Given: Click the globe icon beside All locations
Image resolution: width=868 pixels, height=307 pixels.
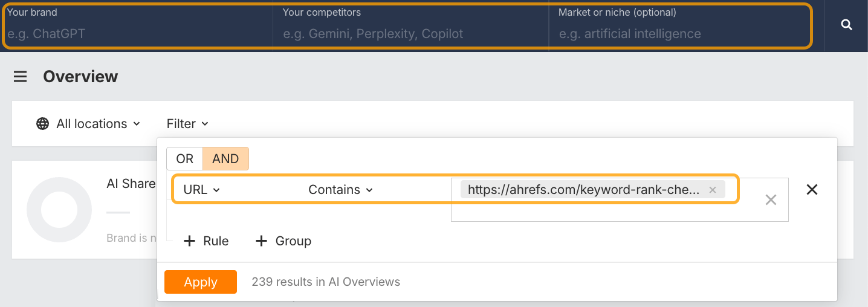Looking at the screenshot, I should [x=42, y=124].
